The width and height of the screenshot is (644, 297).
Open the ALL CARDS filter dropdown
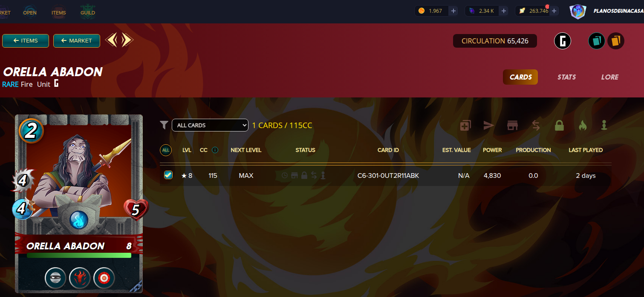(x=210, y=125)
